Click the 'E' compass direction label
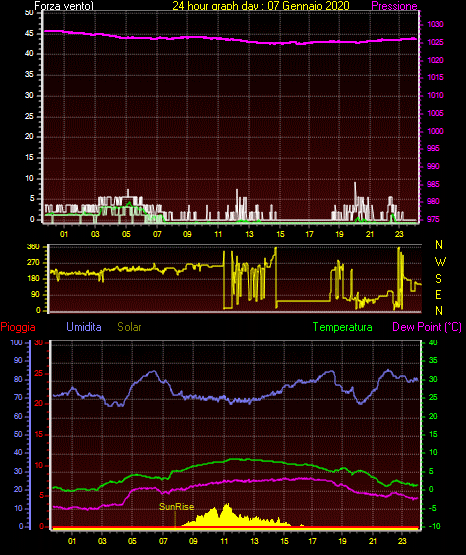 pos(438,294)
